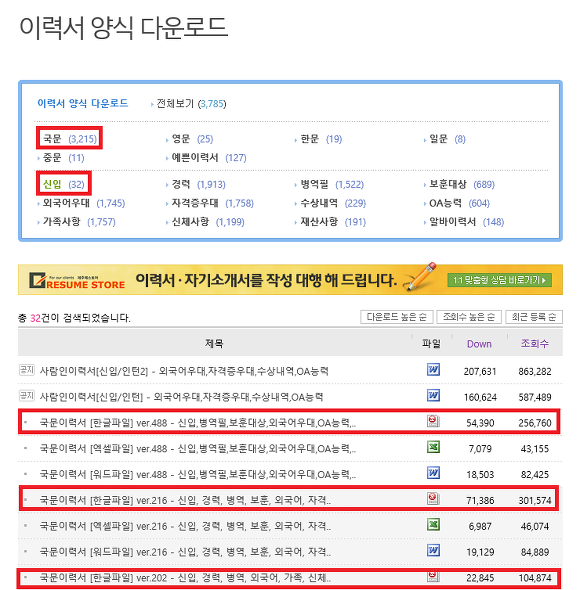
Task: Filter by 일문 (8) category
Action: pyautogui.click(x=447, y=139)
